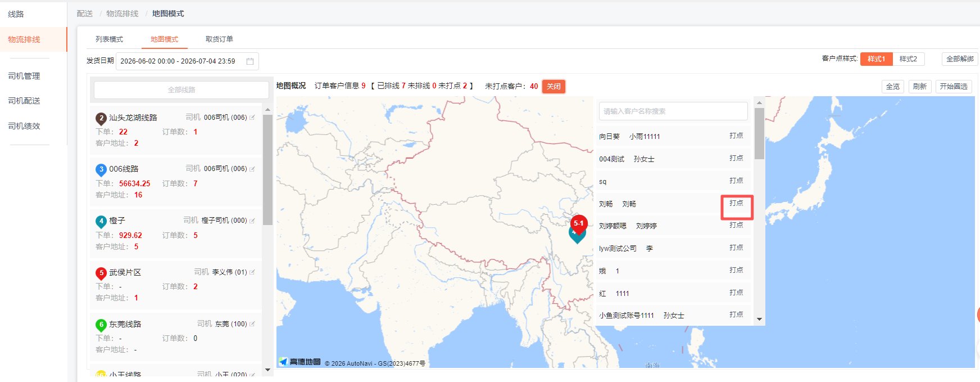Select the 武侯片区 route card

coord(176,285)
